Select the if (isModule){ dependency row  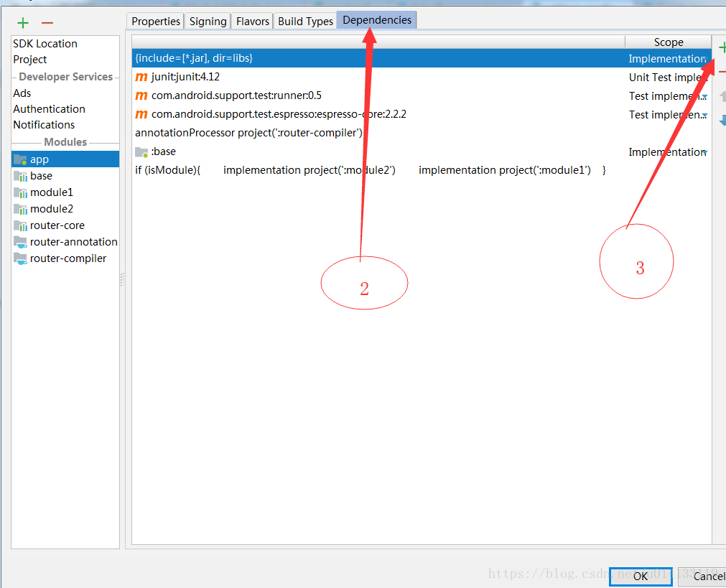422,170
